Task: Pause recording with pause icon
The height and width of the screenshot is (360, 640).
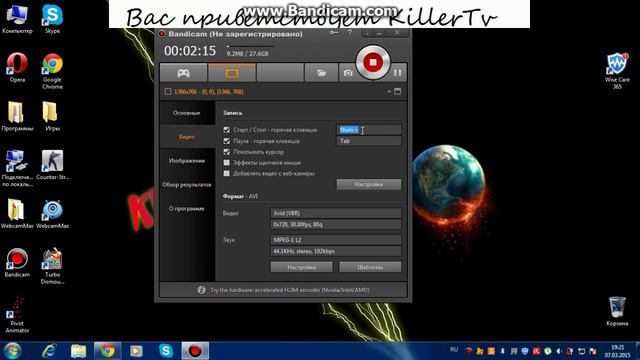Action: 398,73
